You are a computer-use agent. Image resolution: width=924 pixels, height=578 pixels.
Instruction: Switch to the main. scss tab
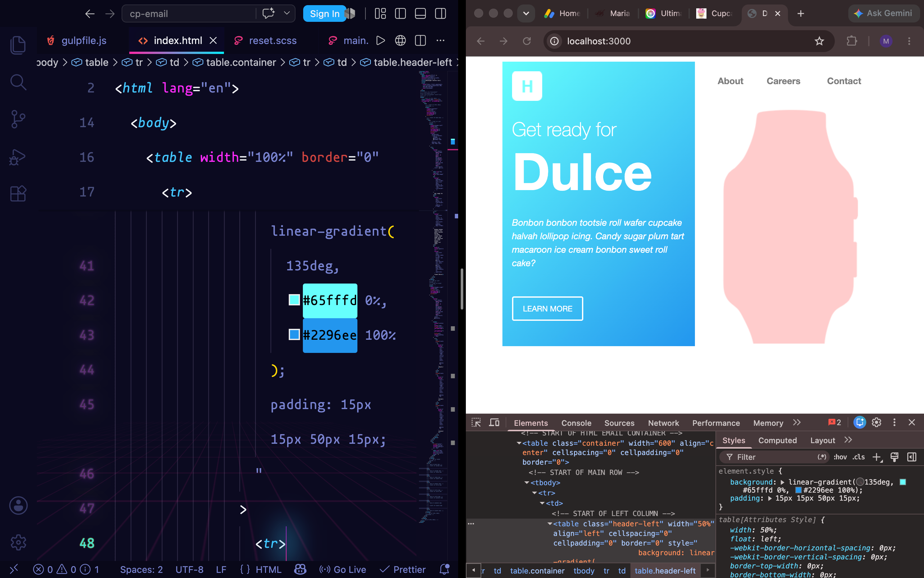(348, 40)
